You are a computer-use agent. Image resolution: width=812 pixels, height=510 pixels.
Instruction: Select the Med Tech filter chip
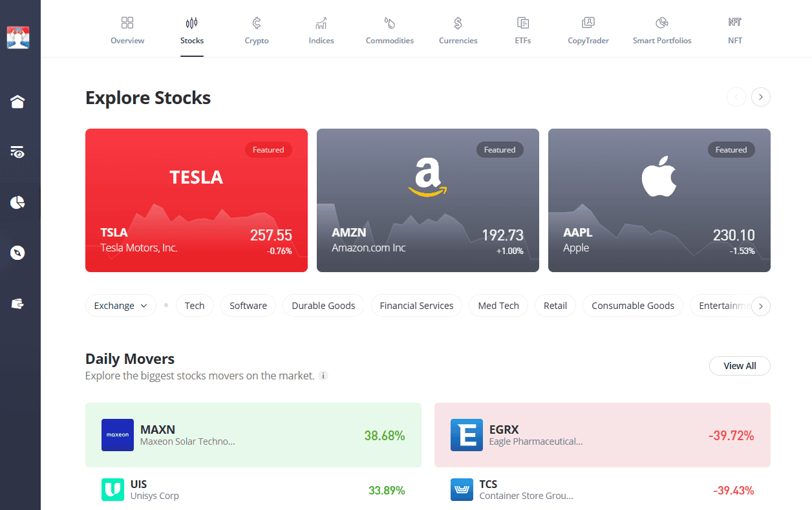coord(498,306)
